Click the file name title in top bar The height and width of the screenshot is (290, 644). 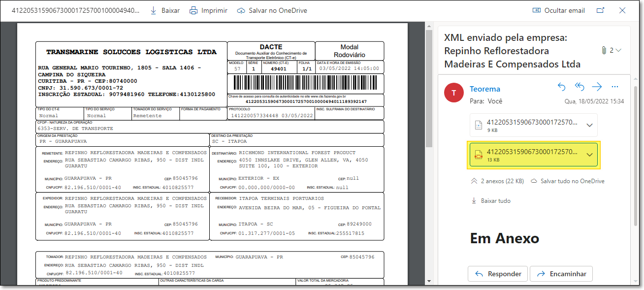(x=75, y=10)
